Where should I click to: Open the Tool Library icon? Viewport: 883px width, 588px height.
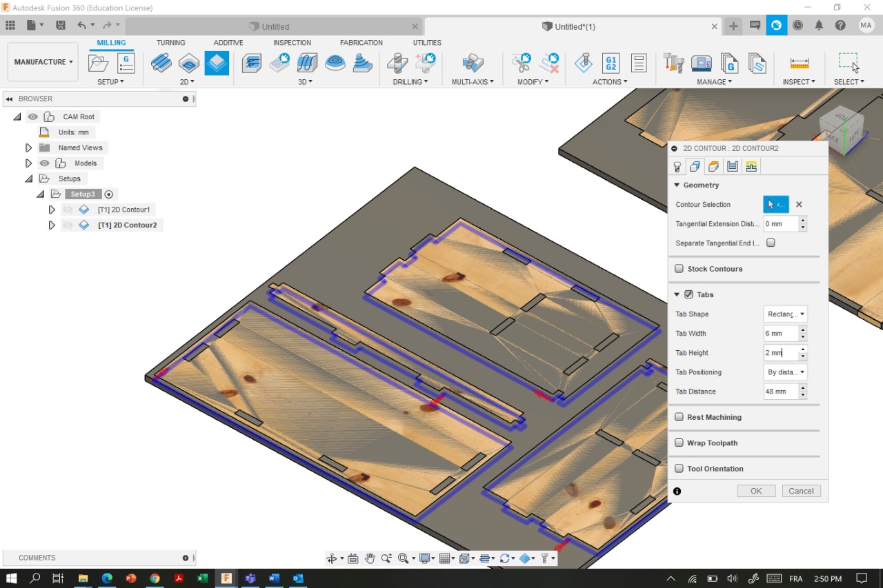[x=673, y=63]
